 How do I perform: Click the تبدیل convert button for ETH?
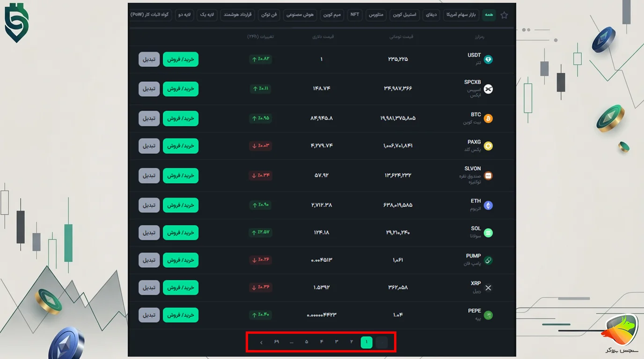(149, 205)
